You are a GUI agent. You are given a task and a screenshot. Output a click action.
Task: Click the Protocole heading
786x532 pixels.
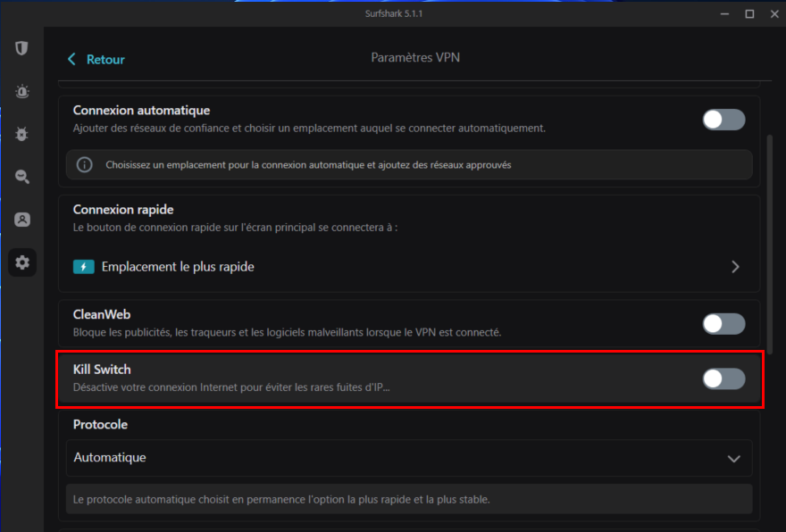pyautogui.click(x=100, y=424)
